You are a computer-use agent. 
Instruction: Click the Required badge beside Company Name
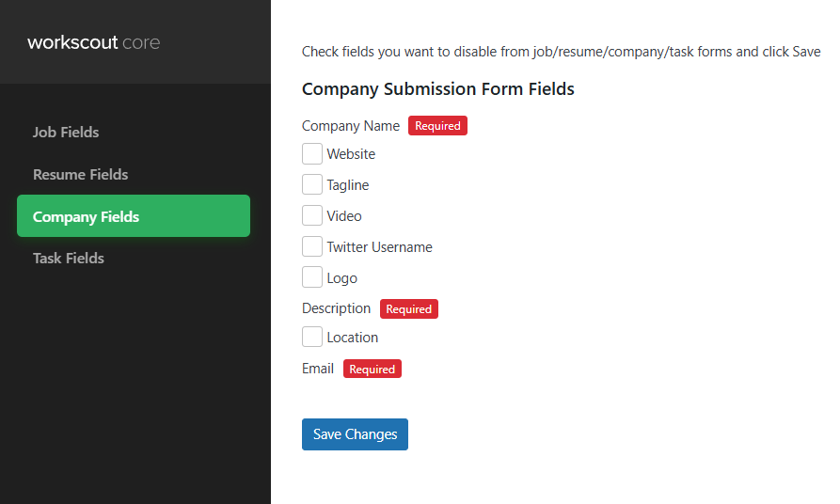(x=437, y=126)
